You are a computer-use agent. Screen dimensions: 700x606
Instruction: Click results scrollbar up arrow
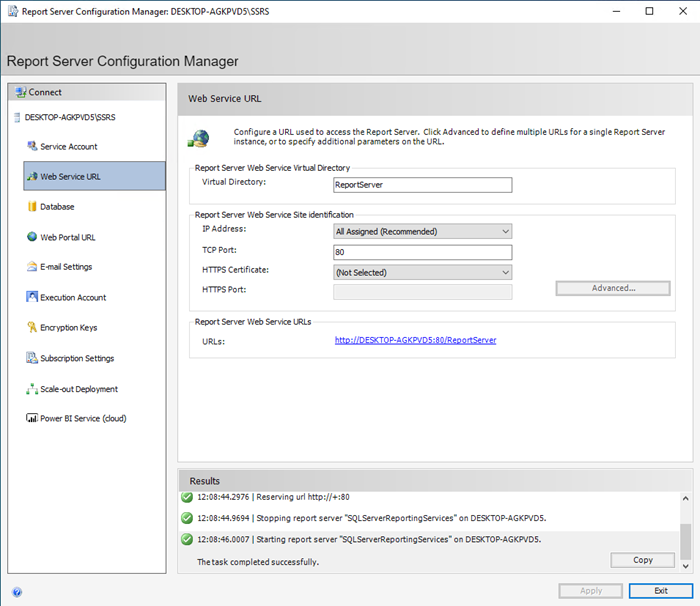[x=686, y=498]
